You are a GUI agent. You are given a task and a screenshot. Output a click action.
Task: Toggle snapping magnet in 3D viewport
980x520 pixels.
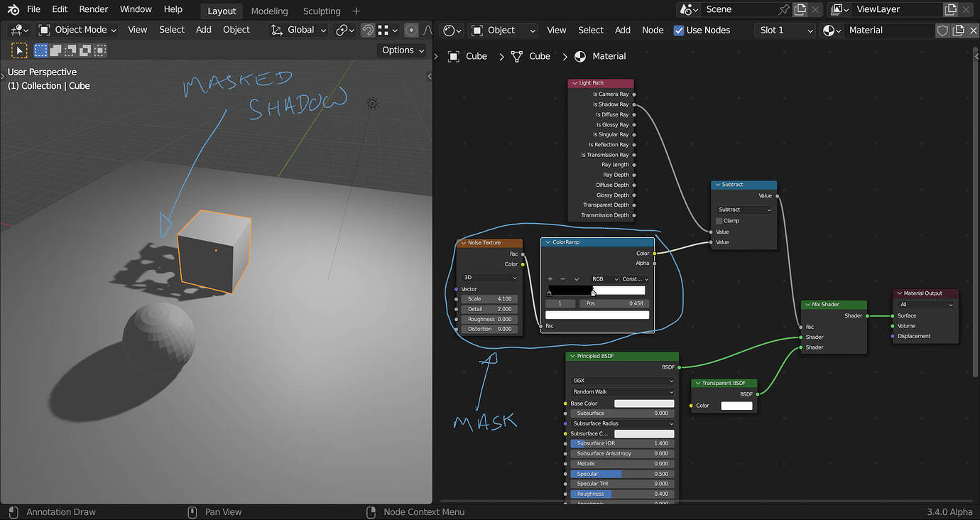tap(368, 30)
